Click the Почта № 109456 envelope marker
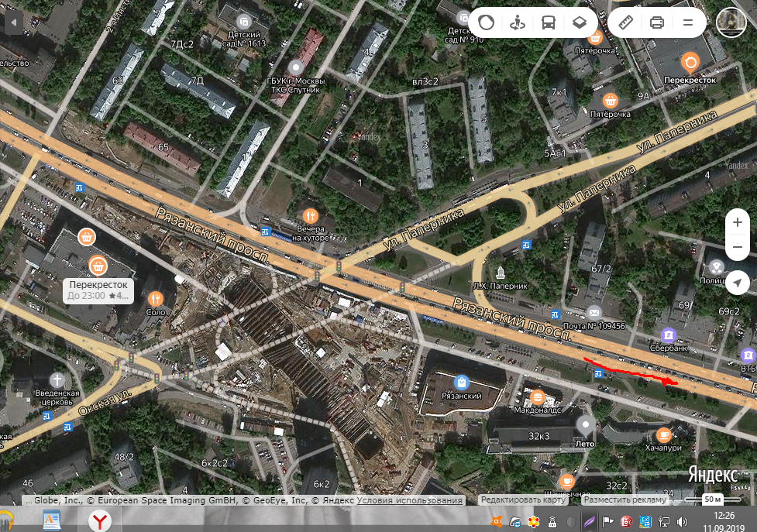This screenshot has width=757, height=532. (594, 313)
